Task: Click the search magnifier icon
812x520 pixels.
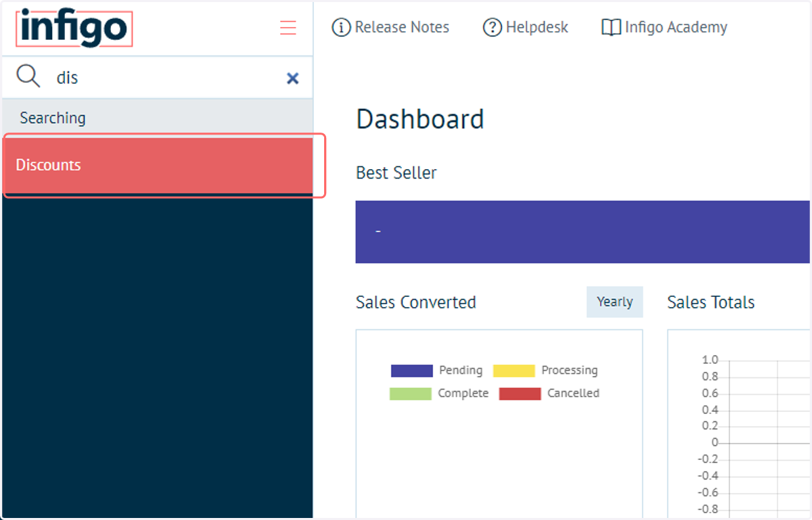Action: coord(28,77)
